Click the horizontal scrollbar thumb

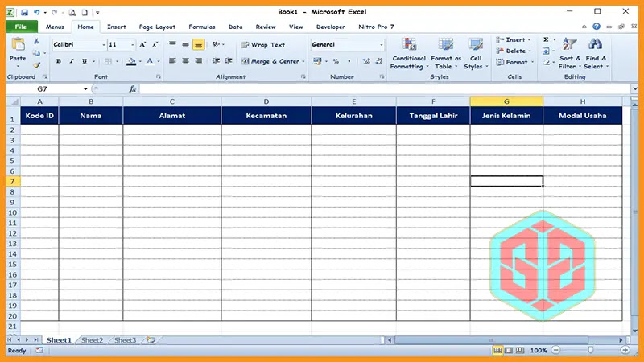click(x=491, y=340)
